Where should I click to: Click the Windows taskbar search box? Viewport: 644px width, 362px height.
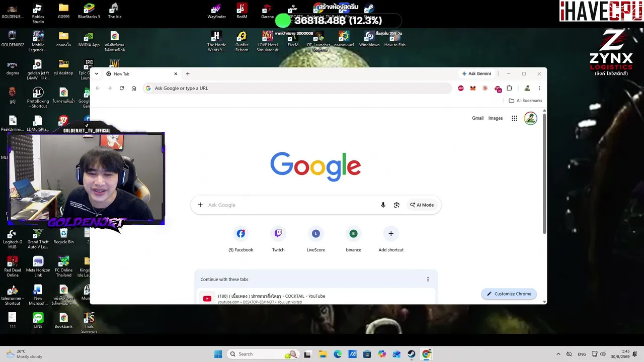click(262, 354)
